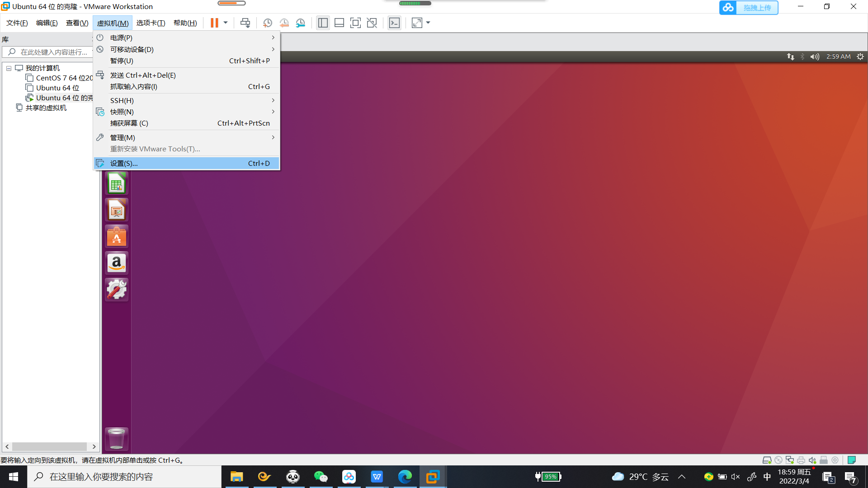The width and height of the screenshot is (868, 488).
Task: Open the snapshot manager wrench-clock icon
Action: pos(301,23)
